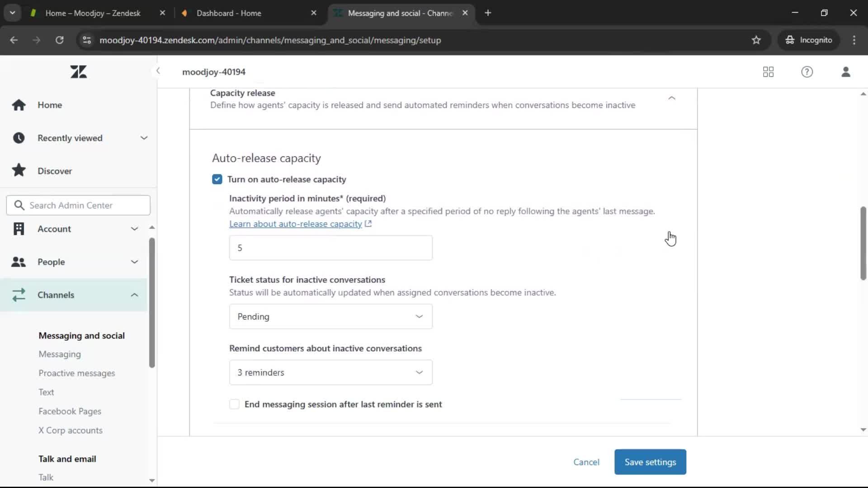Enable End messaging session after last reminder
This screenshot has height=488, width=868.
point(234,404)
